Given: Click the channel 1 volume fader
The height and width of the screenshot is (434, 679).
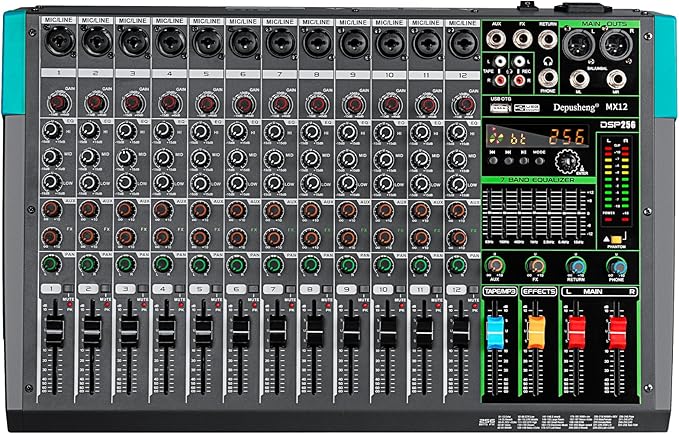Looking at the screenshot, I should 55,330.
